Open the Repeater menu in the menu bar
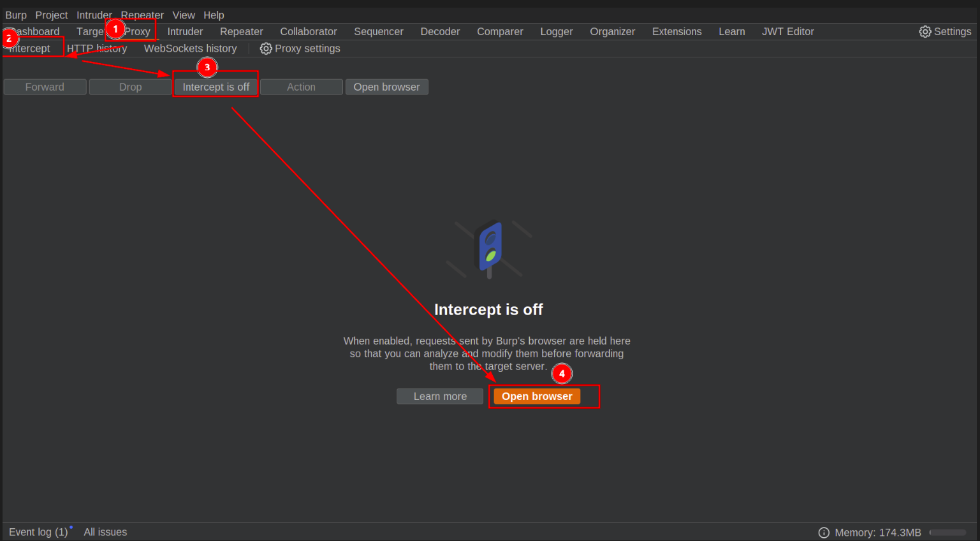 [142, 15]
